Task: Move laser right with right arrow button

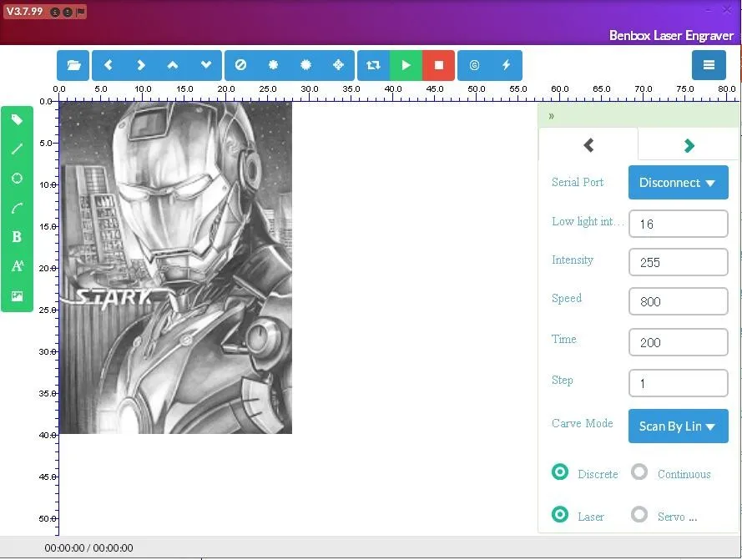Action: point(140,65)
